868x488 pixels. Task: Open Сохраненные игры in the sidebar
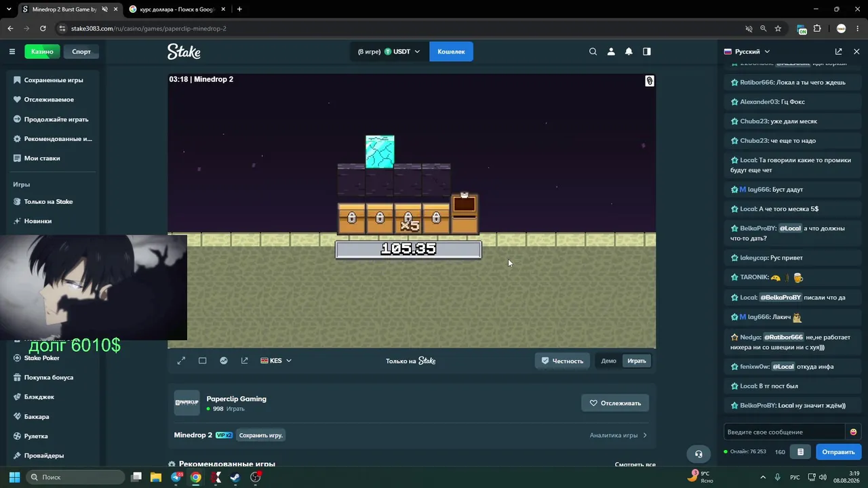[54, 80]
